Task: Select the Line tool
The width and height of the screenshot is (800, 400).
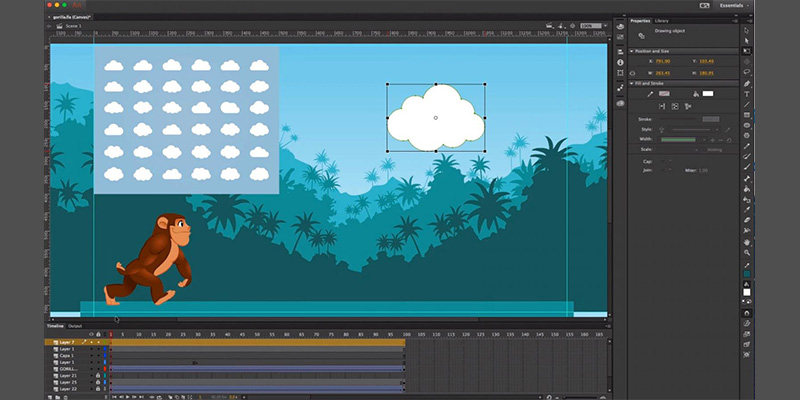Action: coord(746,104)
